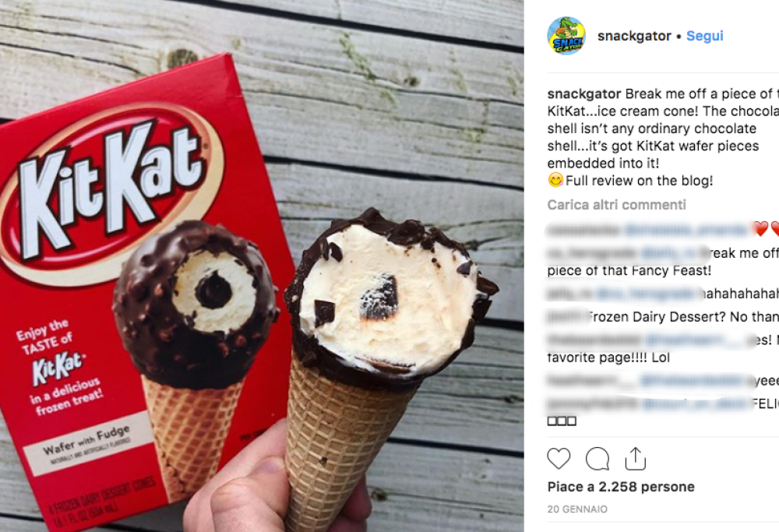
Task: Click blue mention in the yeee comment
Action: coord(693,381)
